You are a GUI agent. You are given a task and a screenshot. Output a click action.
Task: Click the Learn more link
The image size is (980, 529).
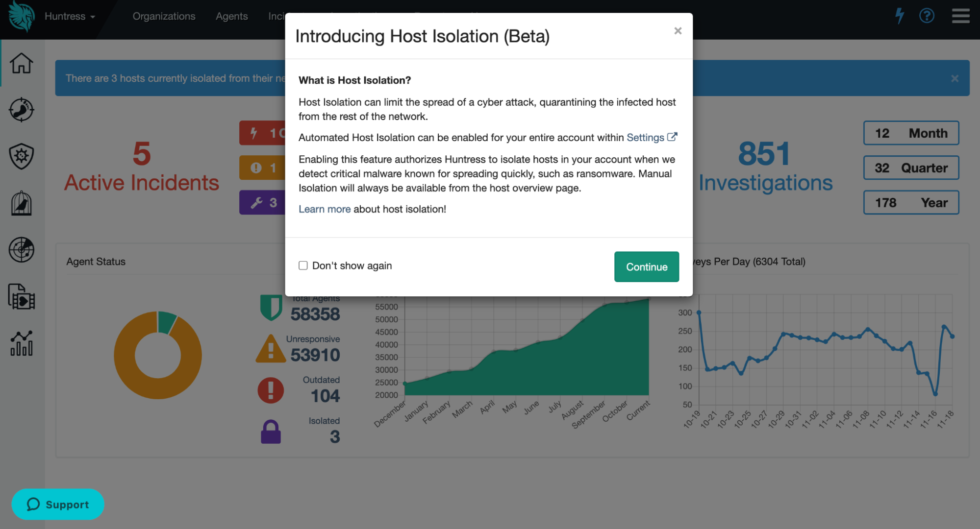[x=325, y=209]
